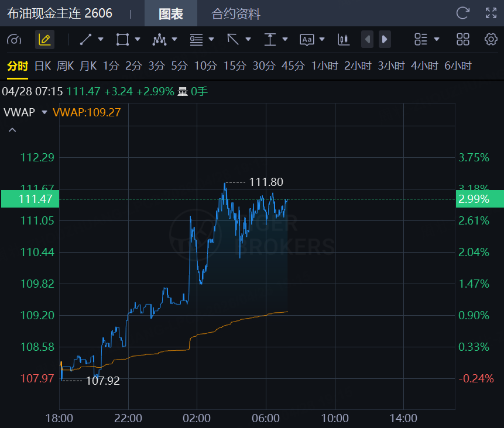Open the four-square grid layout

[463, 40]
